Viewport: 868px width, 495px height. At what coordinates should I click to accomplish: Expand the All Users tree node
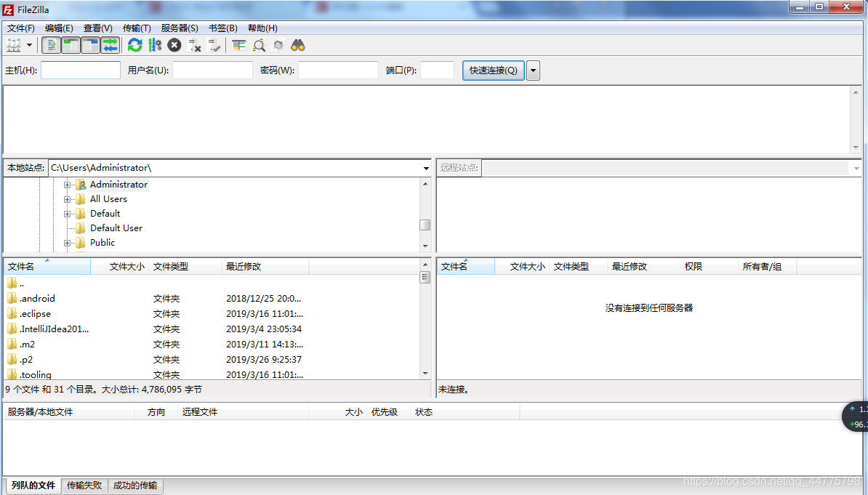(67, 199)
